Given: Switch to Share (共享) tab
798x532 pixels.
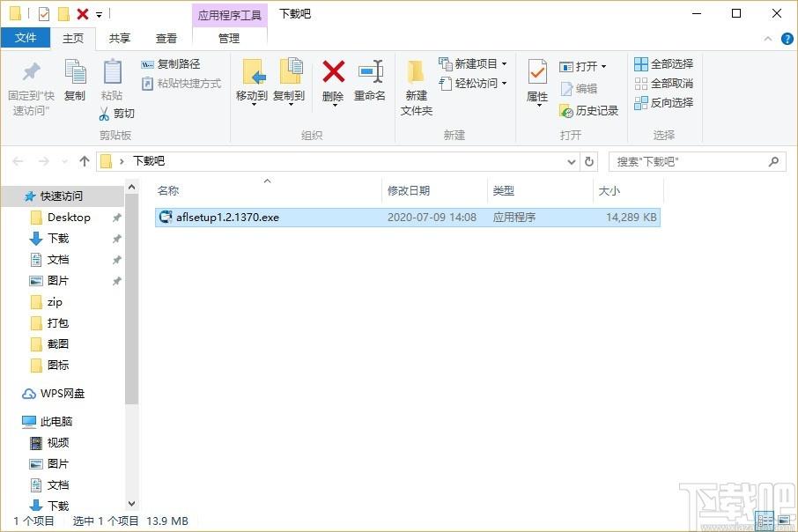Looking at the screenshot, I should click(x=120, y=38).
